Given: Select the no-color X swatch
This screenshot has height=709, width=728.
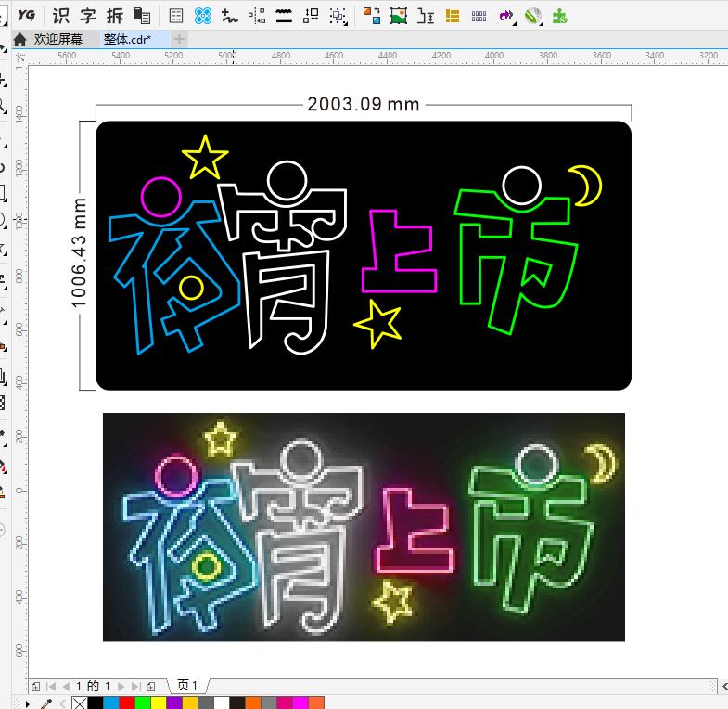Looking at the screenshot, I should point(80,703).
